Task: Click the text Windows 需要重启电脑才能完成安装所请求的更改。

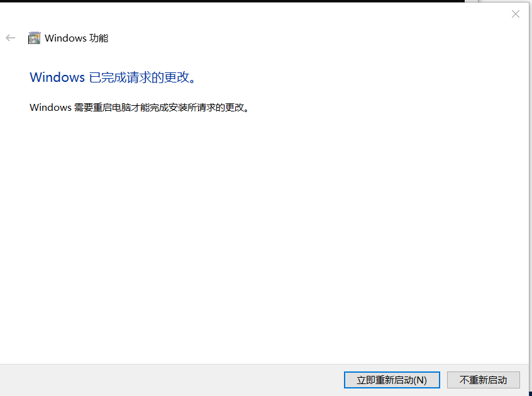Action: (140, 107)
